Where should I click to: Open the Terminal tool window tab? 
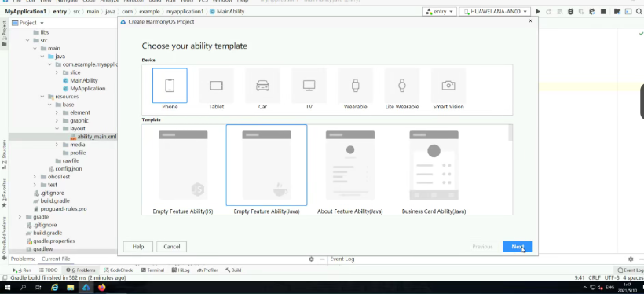pyautogui.click(x=153, y=270)
